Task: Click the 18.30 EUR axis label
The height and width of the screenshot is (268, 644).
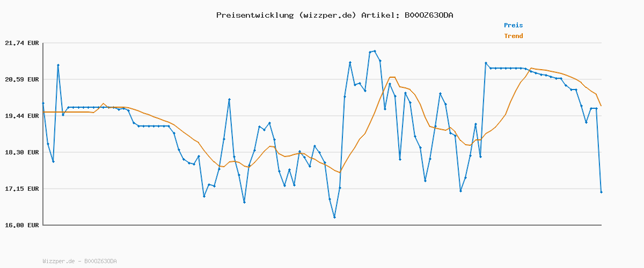Action: (x=21, y=153)
